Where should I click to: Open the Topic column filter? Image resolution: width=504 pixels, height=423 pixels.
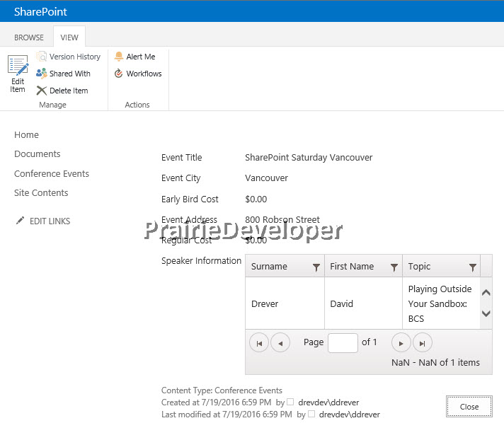[473, 267]
